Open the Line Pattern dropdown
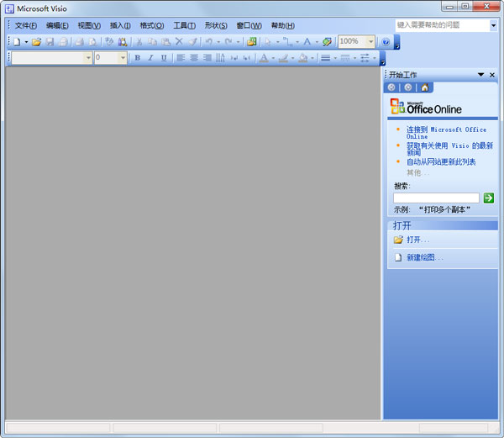 [354, 58]
